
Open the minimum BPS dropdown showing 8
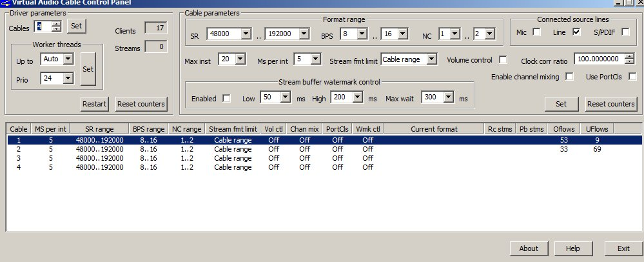[362, 34]
